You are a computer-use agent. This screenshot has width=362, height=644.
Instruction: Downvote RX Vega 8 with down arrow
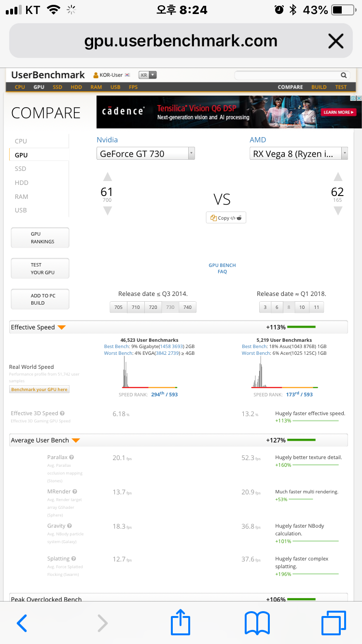coord(338,210)
